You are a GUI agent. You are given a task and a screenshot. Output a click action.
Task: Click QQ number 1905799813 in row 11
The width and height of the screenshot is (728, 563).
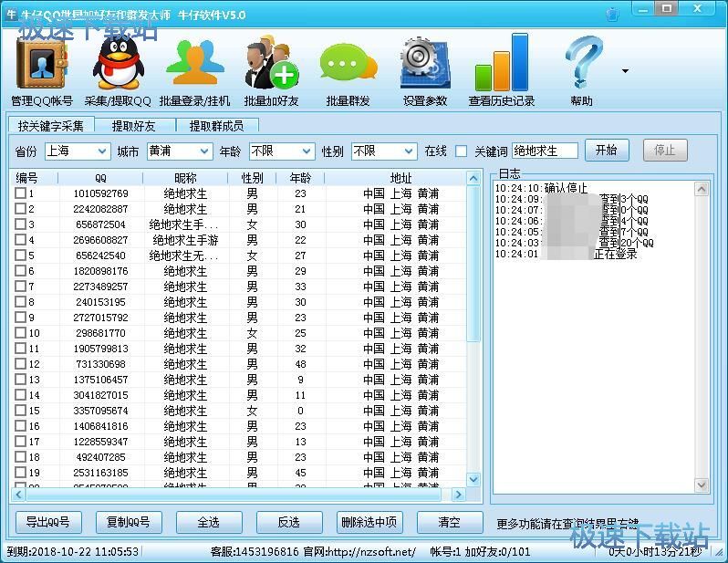pyautogui.click(x=100, y=349)
